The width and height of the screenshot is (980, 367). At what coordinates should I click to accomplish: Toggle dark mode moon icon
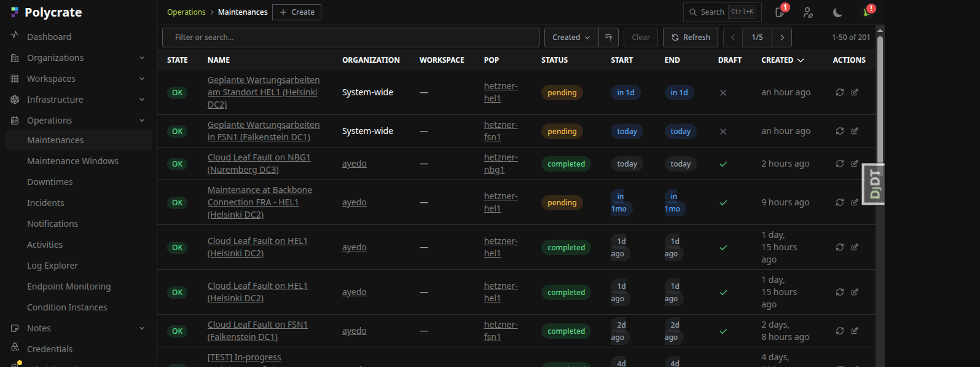tap(837, 12)
